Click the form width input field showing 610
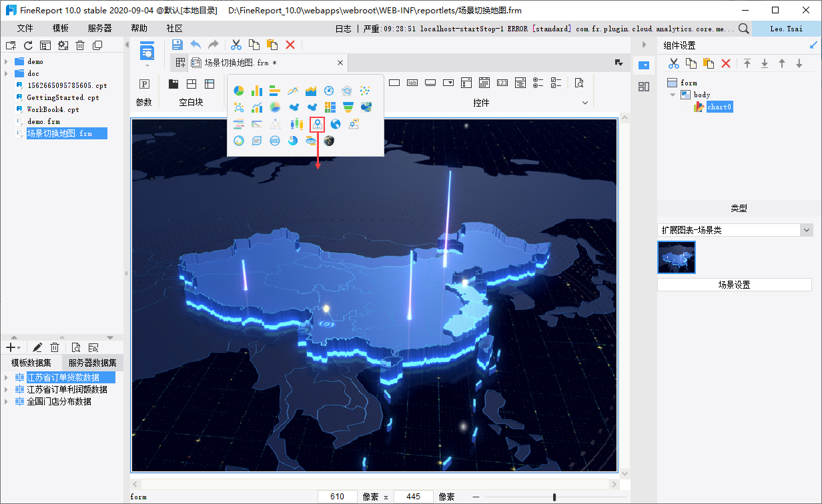822x504 pixels. pos(338,497)
